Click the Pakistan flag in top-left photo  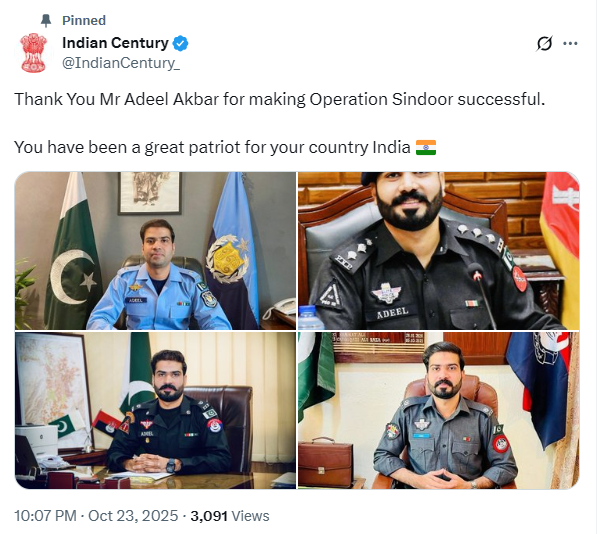click(x=72, y=250)
